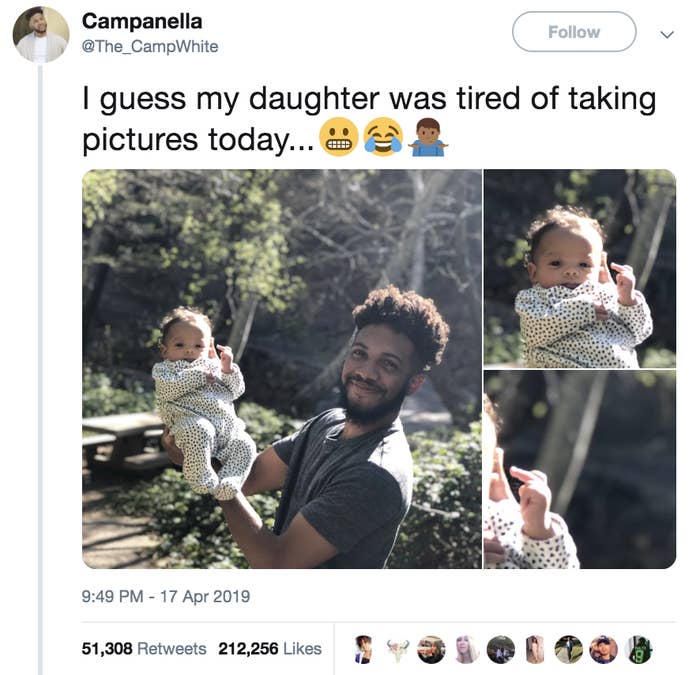Click the grimacing face emoji in tweet
This screenshot has width=700, height=675.
(339, 137)
